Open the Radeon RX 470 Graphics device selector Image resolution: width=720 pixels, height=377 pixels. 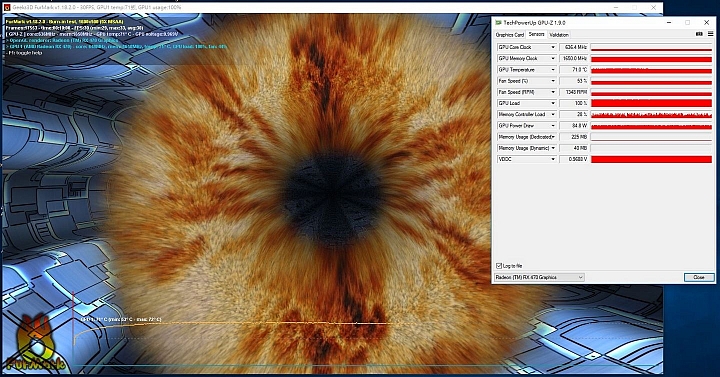click(x=539, y=277)
